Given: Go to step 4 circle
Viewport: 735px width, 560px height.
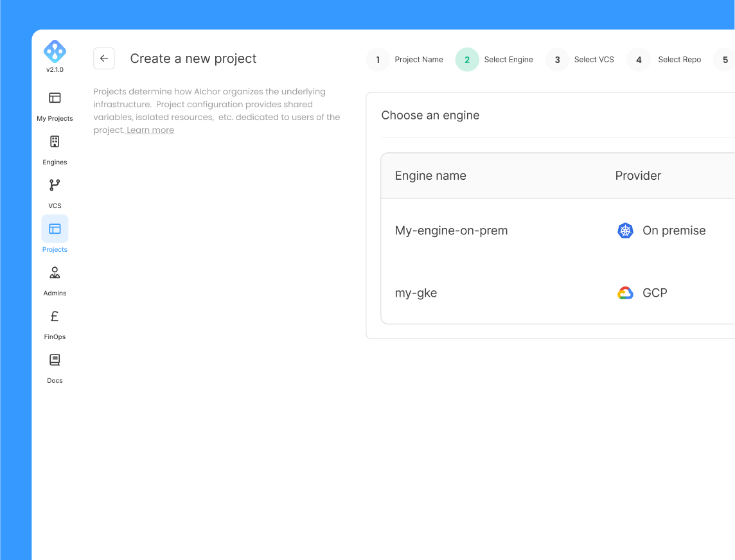Looking at the screenshot, I should (639, 60).
